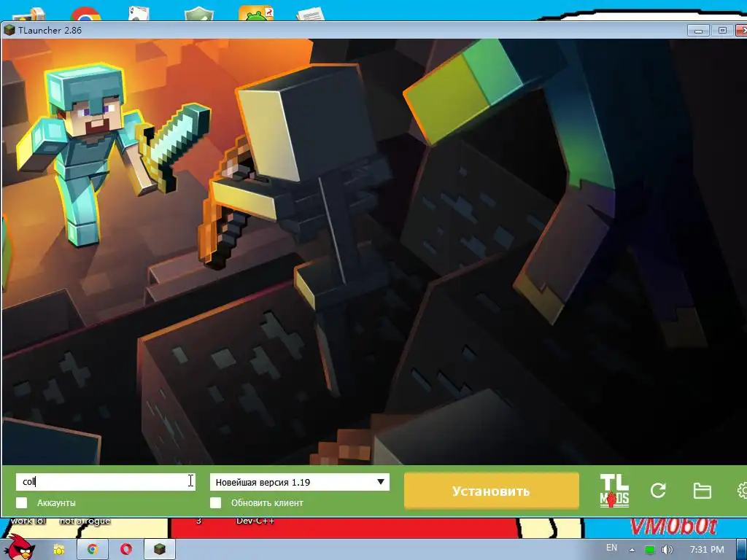Open TLauncher settings gear icon
747x560 pixels.
click(x=742, y=491)
